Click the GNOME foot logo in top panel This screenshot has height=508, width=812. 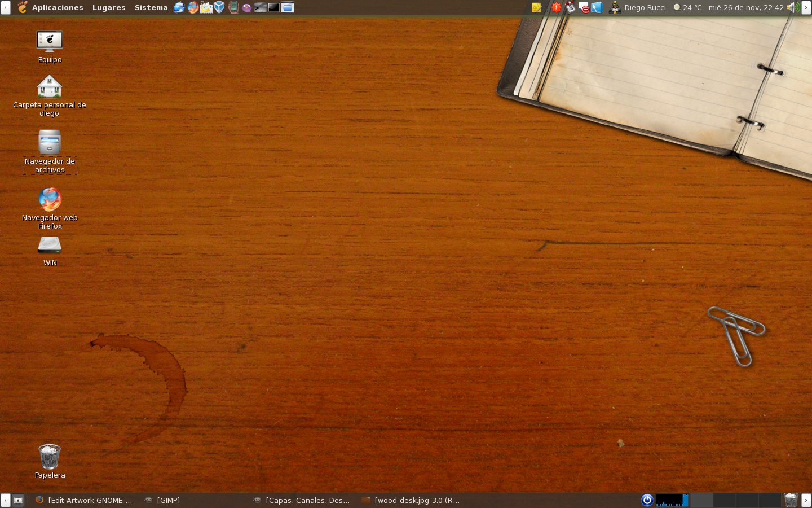tap(22, 7)
